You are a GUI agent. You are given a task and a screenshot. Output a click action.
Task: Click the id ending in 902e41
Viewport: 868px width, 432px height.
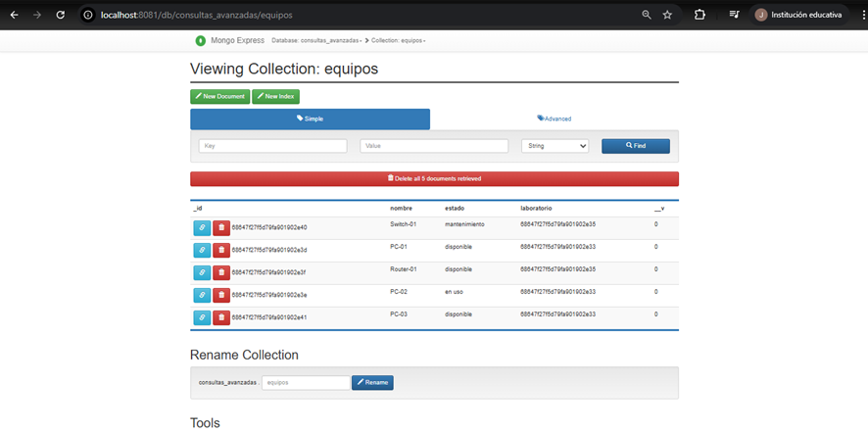click(269, 317)
